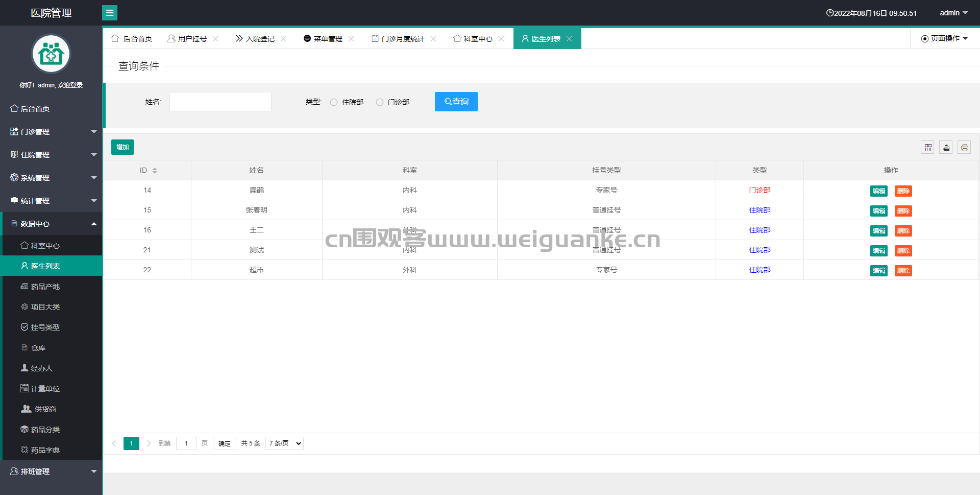Click the hospital logo avatar

51,54
